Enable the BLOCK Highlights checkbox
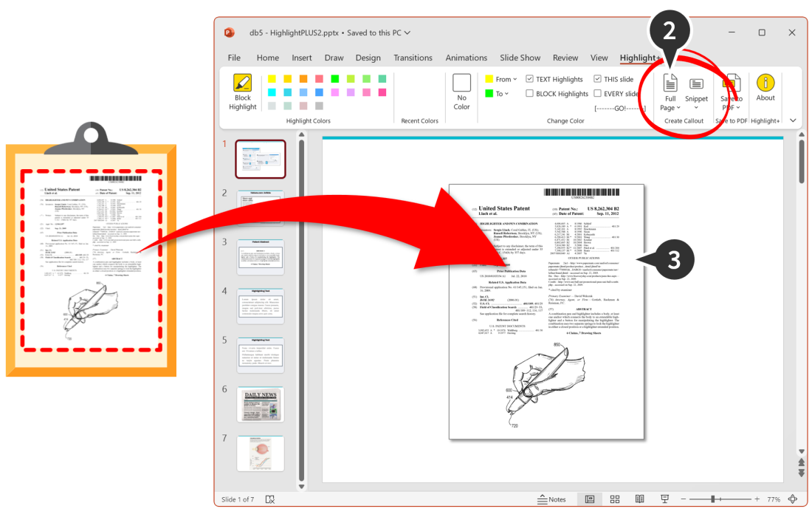Screen dimensions: 812x517 [530, 94]
